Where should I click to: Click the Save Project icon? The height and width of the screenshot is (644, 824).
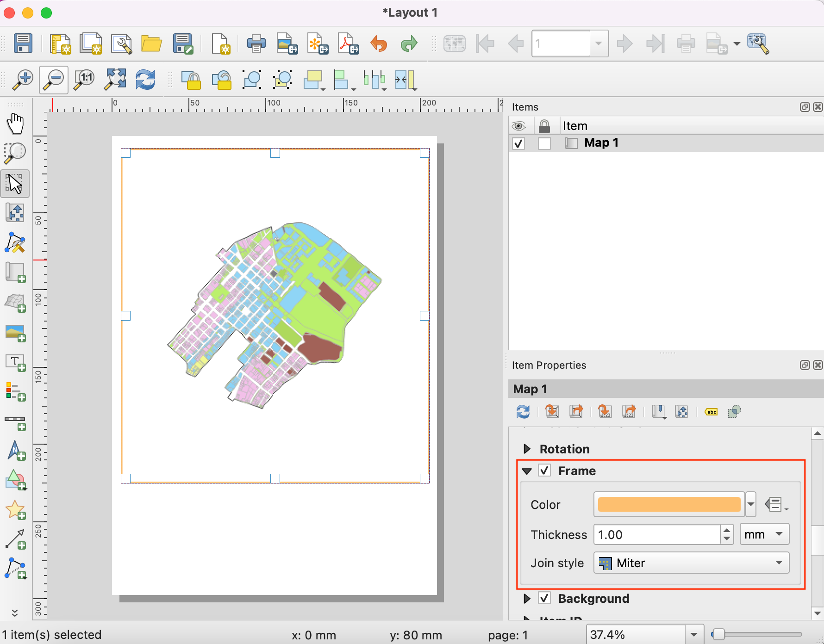coord(23,44)
